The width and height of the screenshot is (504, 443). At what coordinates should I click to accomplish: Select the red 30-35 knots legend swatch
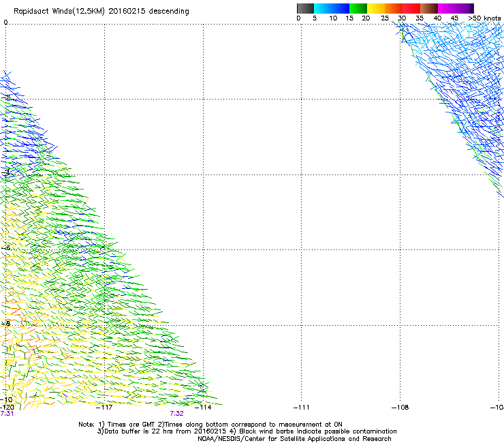click(411, 8)
